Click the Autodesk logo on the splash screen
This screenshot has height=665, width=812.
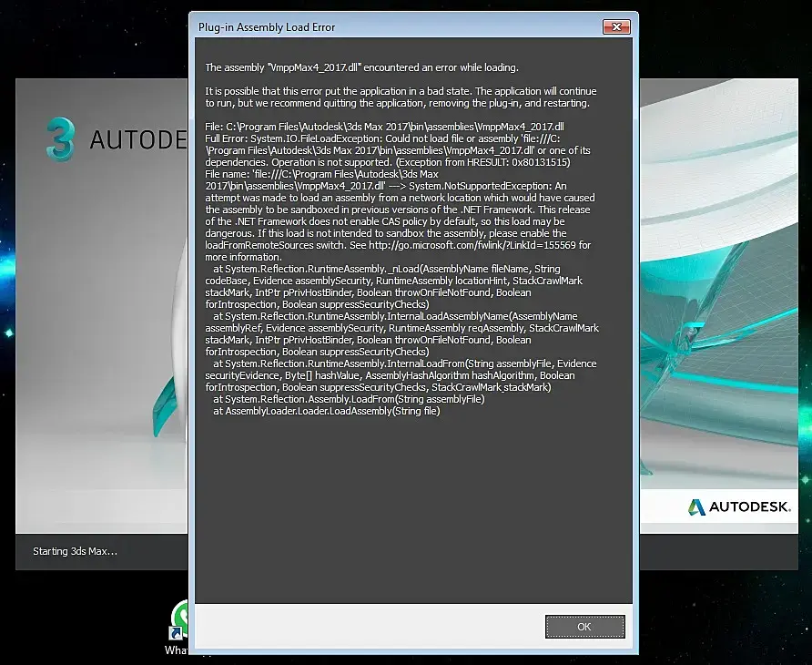(739, 506)
